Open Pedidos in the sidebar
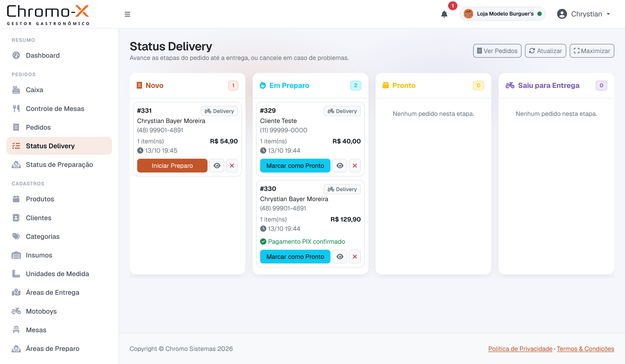The width and height of the screenshot is (625, 364). pos(59,127)
